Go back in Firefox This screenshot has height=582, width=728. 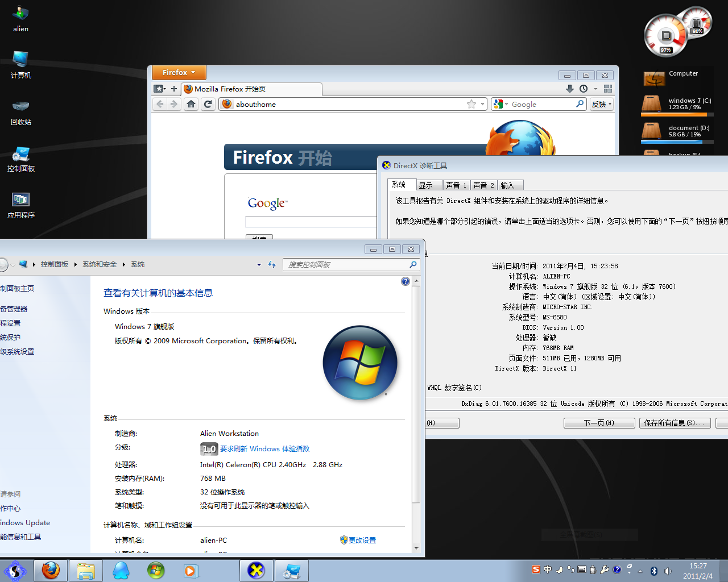[x=160, y=104]
